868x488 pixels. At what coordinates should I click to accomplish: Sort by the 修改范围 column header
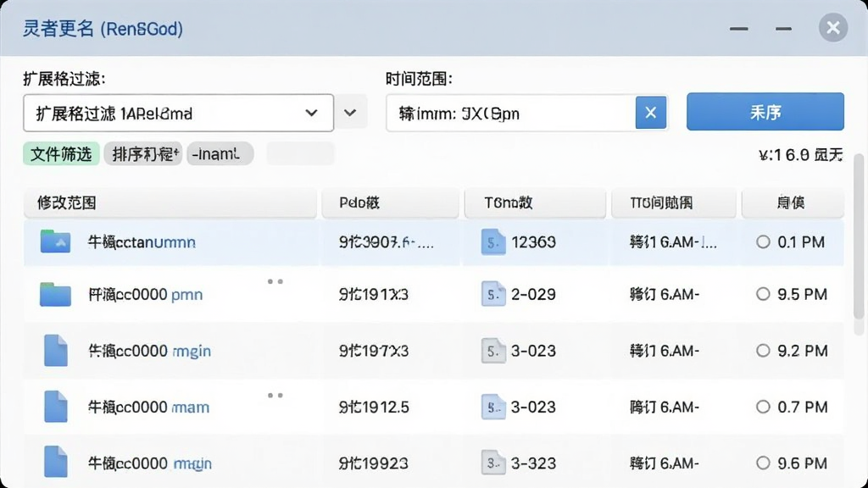[170, 202]
